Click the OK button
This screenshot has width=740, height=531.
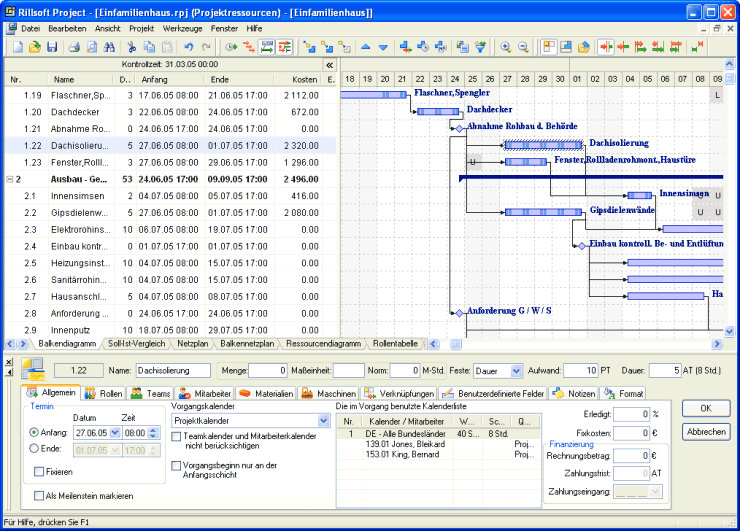tap(706, 408)
